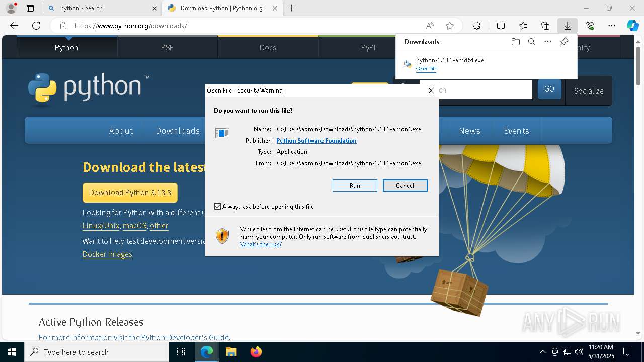Open Browser essentials heart icon

590,26
